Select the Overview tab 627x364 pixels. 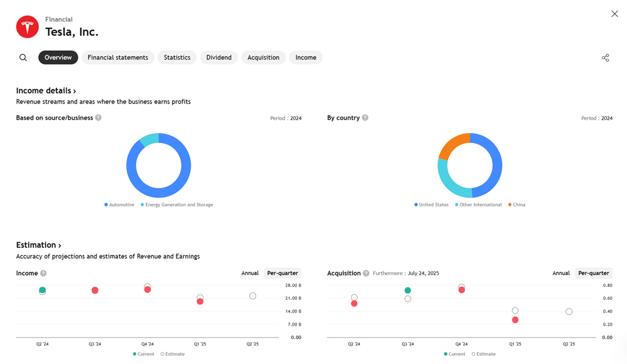pos(58,58)
